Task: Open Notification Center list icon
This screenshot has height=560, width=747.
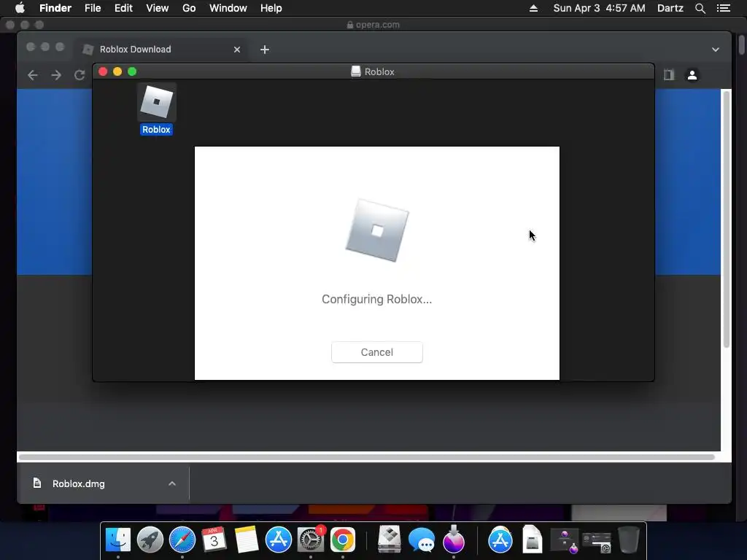Action: click(x=724, y=8)
